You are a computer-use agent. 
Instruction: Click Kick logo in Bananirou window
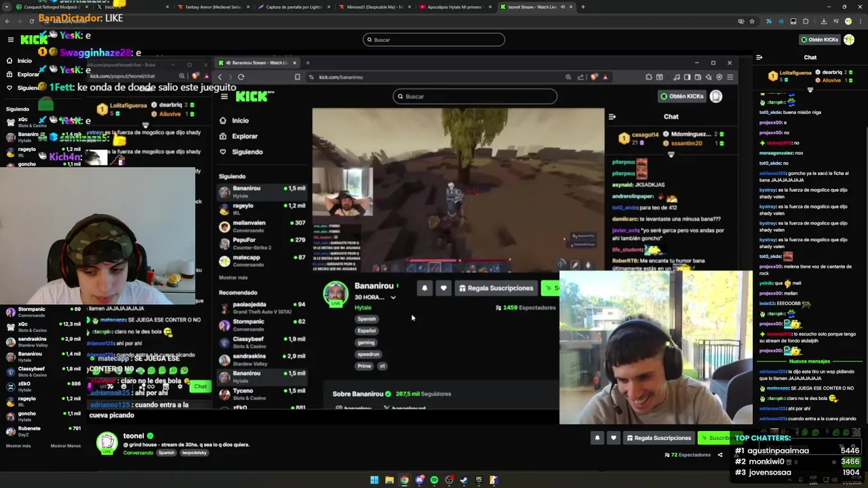point(251,96)
